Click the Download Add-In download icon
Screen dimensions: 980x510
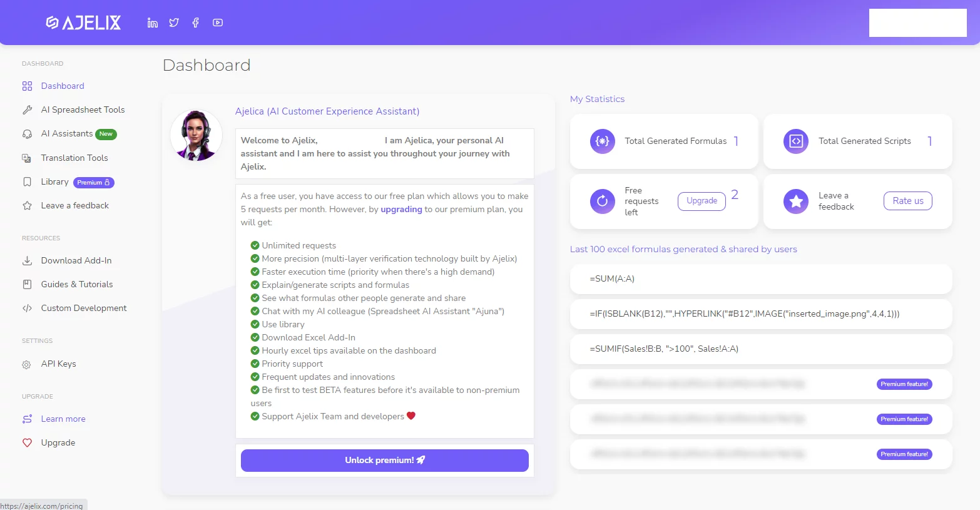(27, 260)
